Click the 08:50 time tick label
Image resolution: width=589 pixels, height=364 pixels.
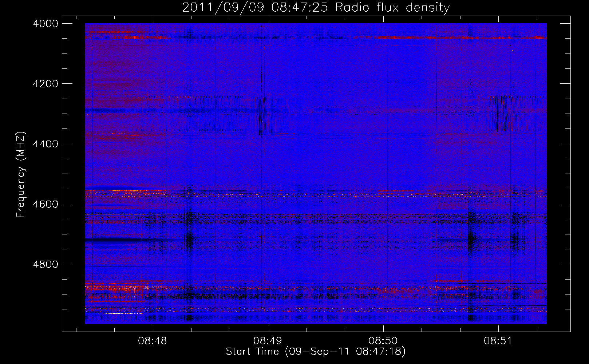(383, 341)
